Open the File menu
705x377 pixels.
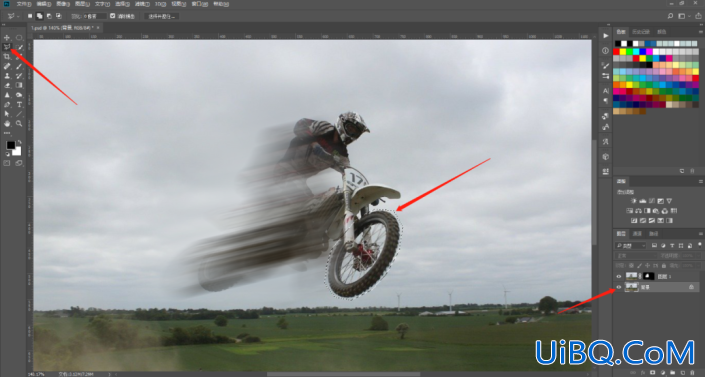coord(23,4)
